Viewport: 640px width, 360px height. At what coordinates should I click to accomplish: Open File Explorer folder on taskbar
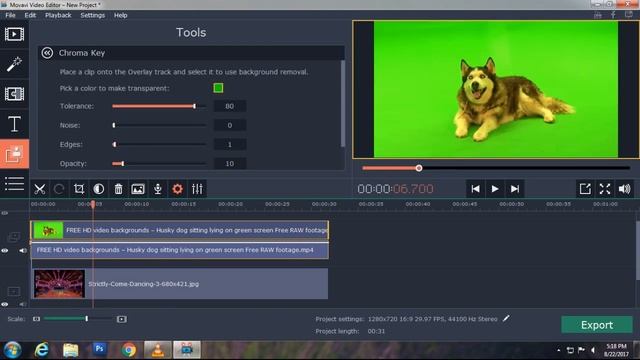70,350
